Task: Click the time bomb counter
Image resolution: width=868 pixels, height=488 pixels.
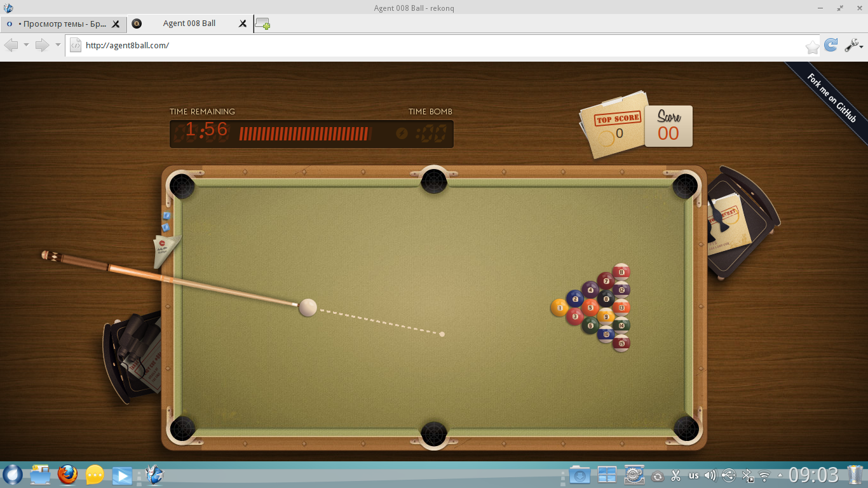Action: [x=423, y=133]
